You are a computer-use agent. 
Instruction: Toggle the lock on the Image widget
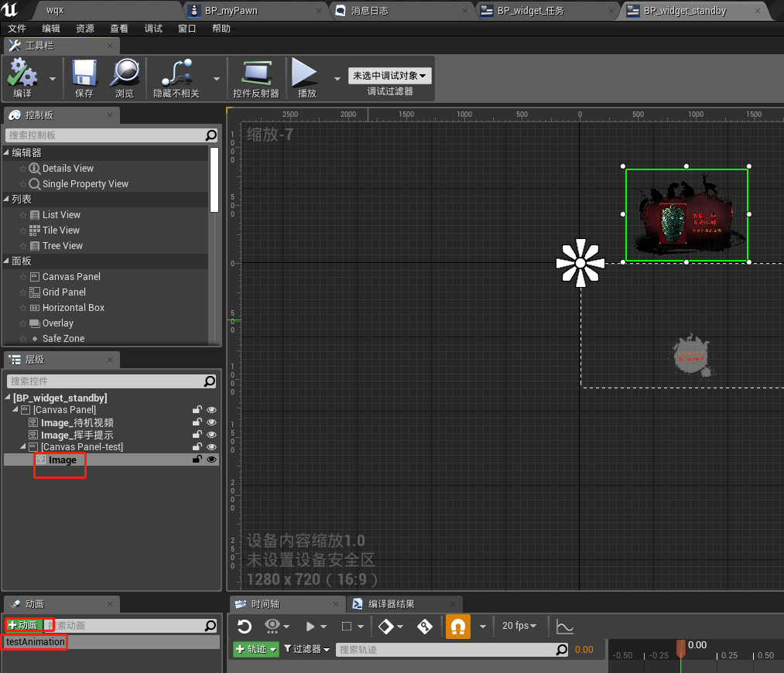197,459
